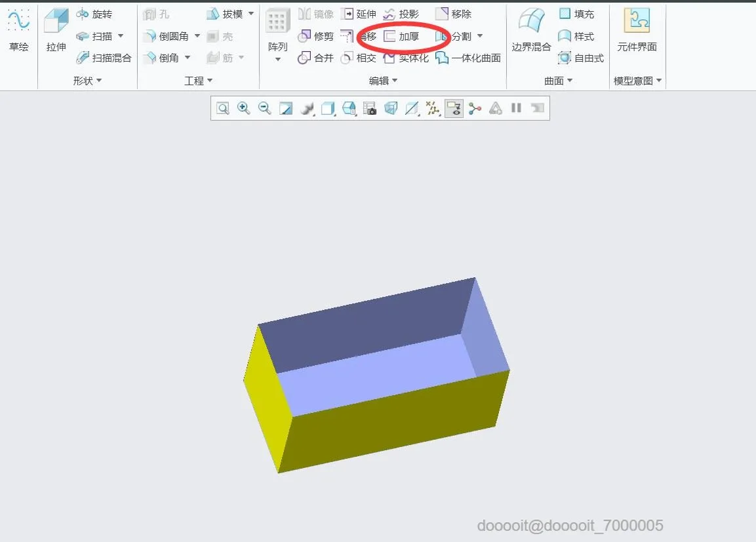
Task: Click the zoom out magnifier icon
Action: (x=265, y=108)
